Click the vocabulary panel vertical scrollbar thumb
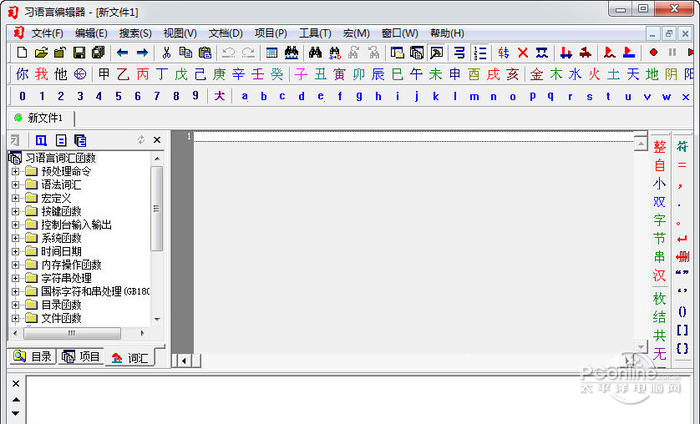This screenshot has height=424, width=700. tap(156, 208)
